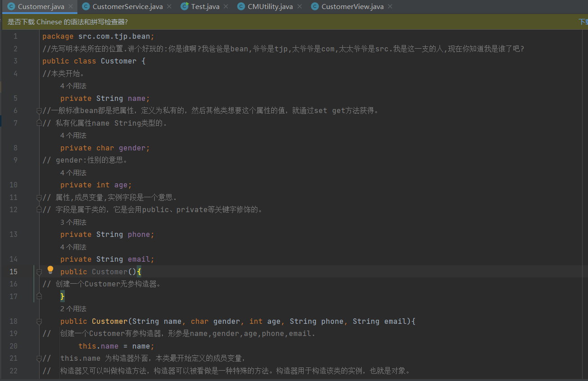Click the '//本类开始。' comment on line 4
Viewport: 588px width, 381px height.
(x=63, y=73)
